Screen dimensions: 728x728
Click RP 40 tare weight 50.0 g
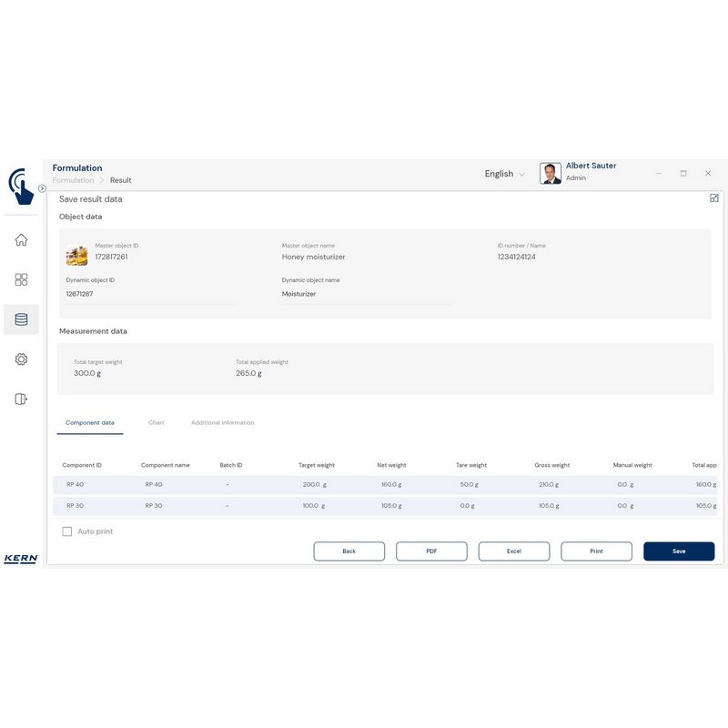click(469, 484)
